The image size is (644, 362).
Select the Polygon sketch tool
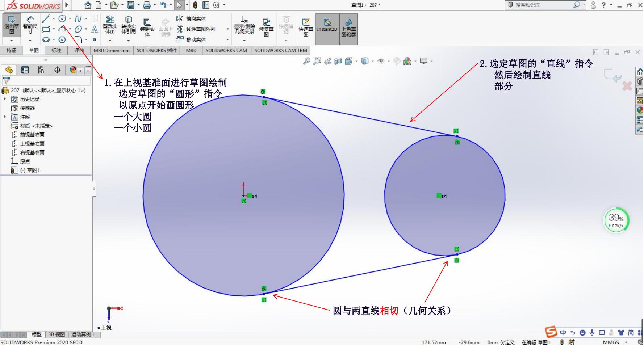point(62,39)
